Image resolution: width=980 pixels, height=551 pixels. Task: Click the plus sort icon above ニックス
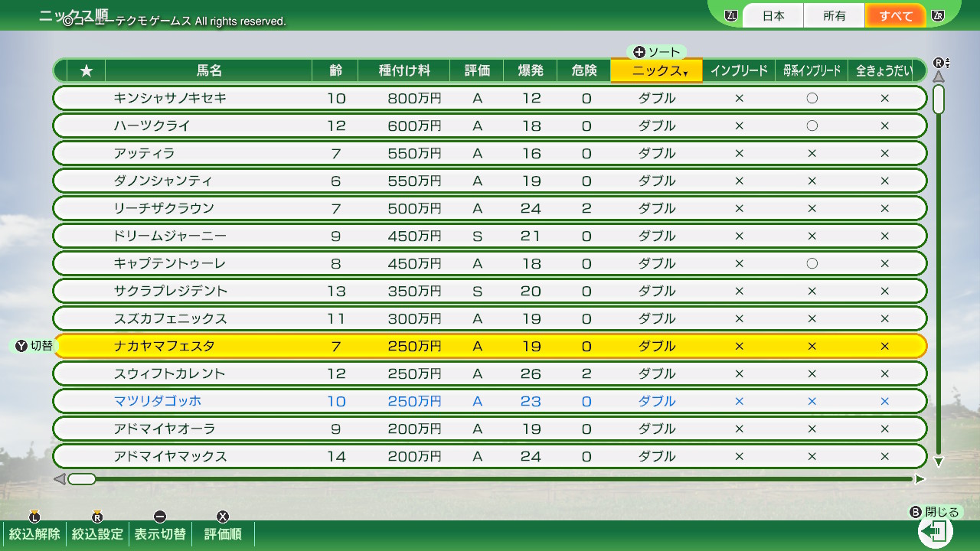[639, 52]
